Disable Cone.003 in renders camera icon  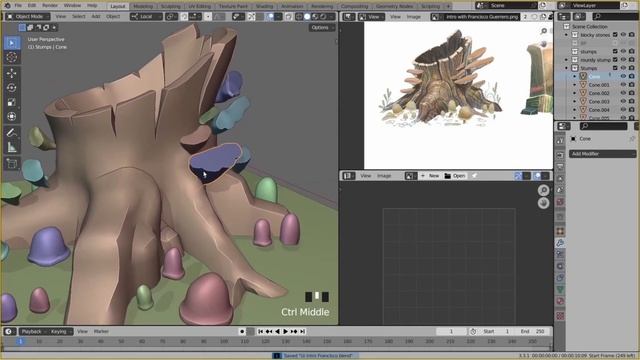tap(631, 101)
